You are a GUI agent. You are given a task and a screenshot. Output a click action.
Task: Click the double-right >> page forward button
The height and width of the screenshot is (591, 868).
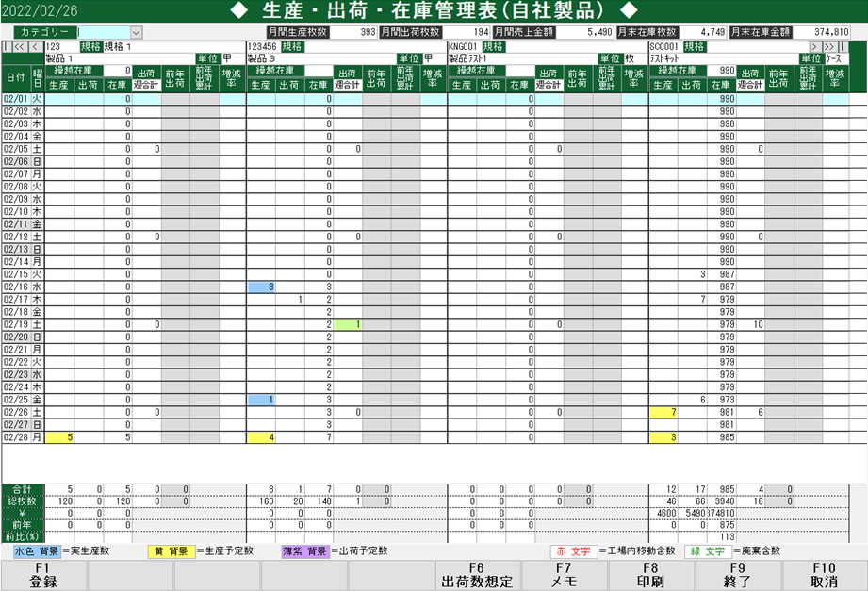click(829, 46)
